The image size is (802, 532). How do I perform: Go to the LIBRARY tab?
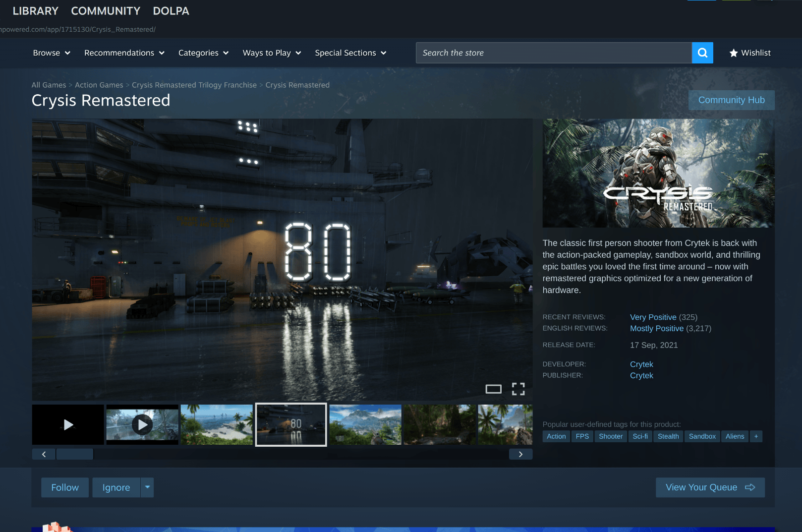tap(36, 11)
